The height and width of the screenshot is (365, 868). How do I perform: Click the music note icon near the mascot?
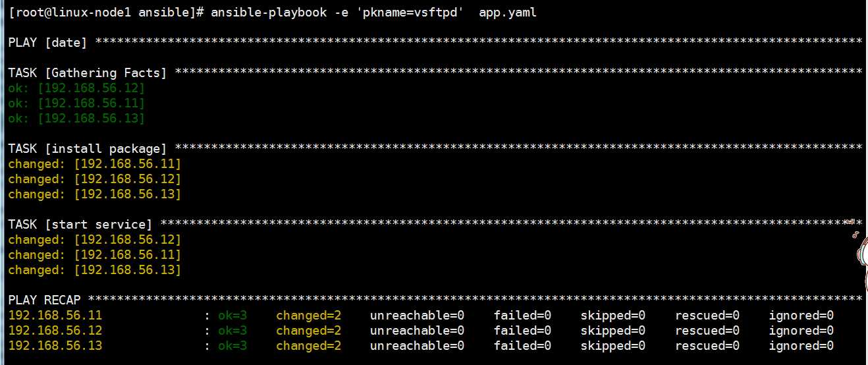click(x=855, y=234)
